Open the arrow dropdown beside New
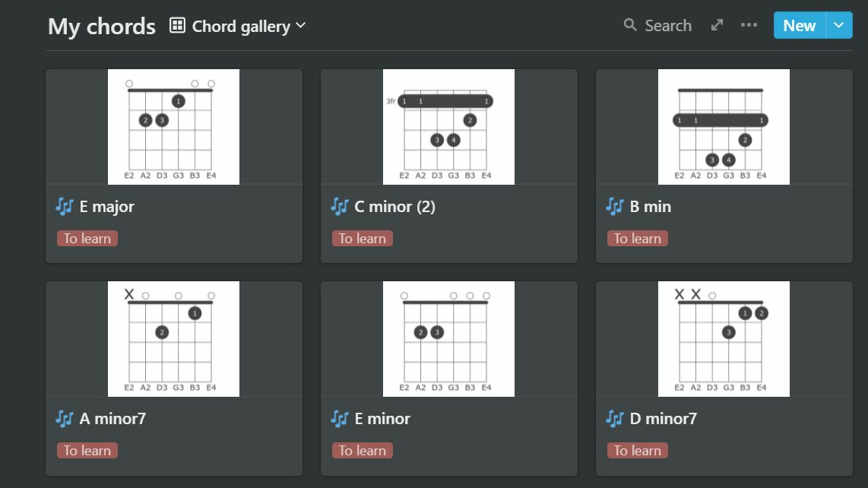This screenshot has height=488, width=868. click(x=838, y=25)
